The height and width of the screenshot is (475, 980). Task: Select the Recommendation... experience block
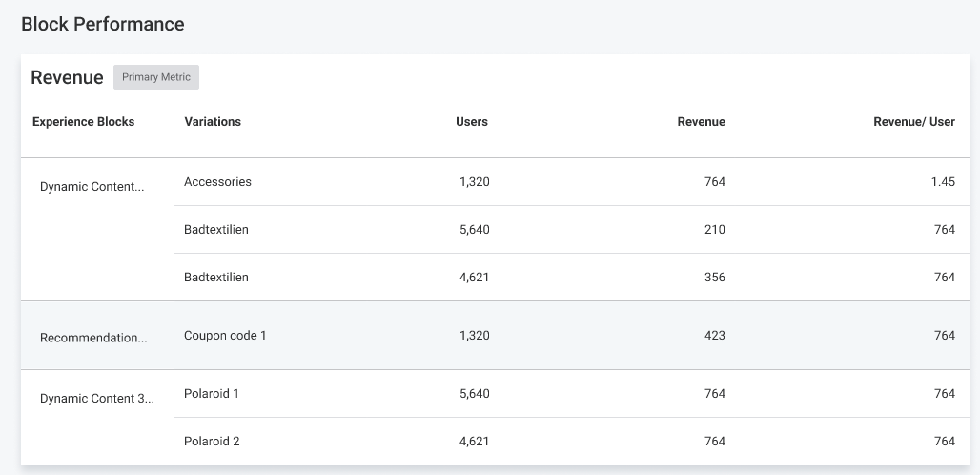tap(93, 338)
